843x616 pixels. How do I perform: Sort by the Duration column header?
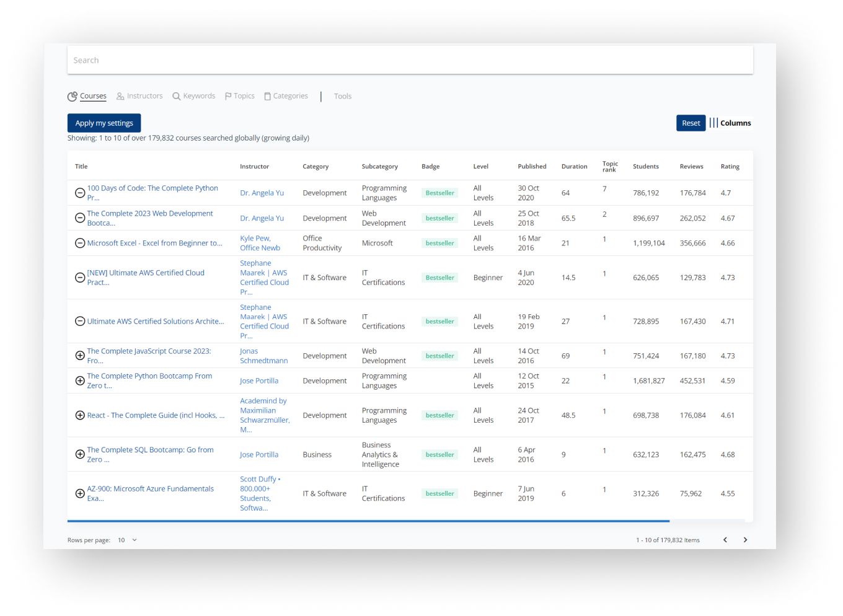pyautogui.click(x=574, y=166)
